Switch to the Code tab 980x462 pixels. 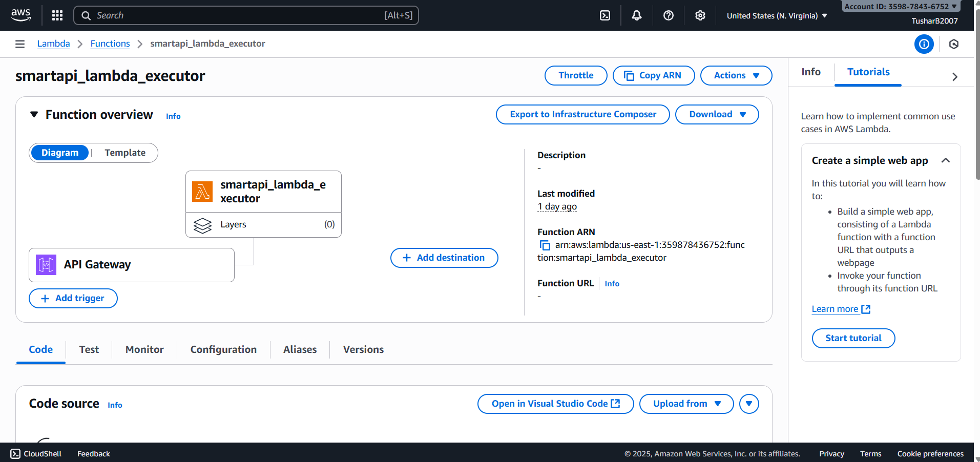pos(41,349)
